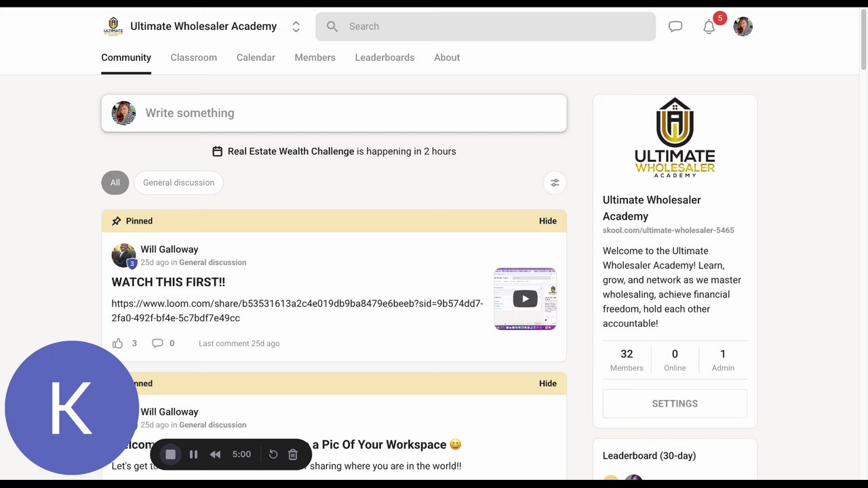
Task: View the 0 Online count
Action: pyautogui.click(x=675, y=360)
